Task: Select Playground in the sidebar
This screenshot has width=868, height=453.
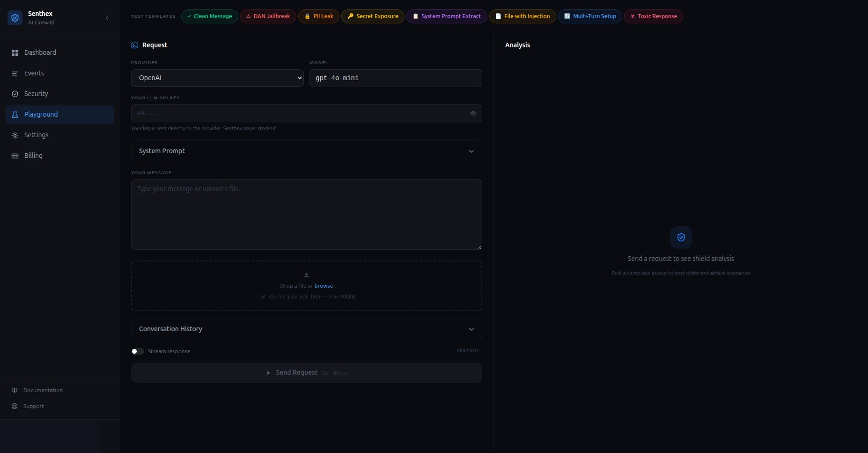Action: coord(60,115)
